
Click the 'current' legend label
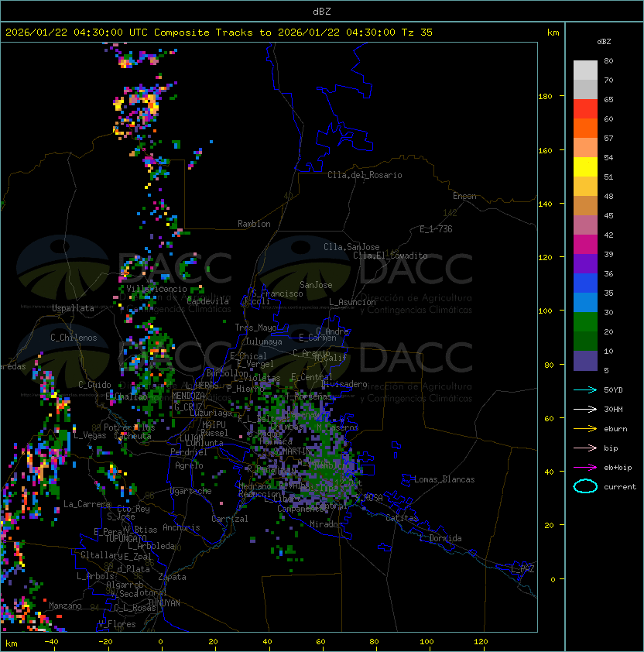620,487
